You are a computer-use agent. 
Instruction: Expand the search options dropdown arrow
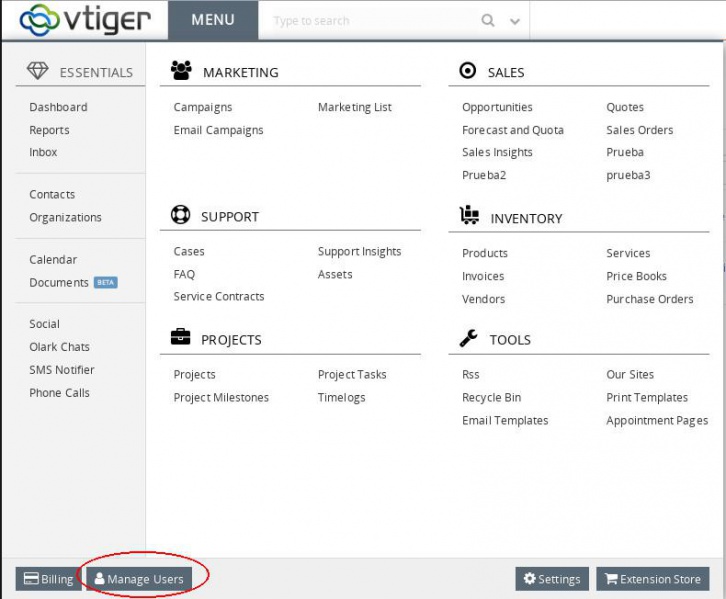(514, 21)
